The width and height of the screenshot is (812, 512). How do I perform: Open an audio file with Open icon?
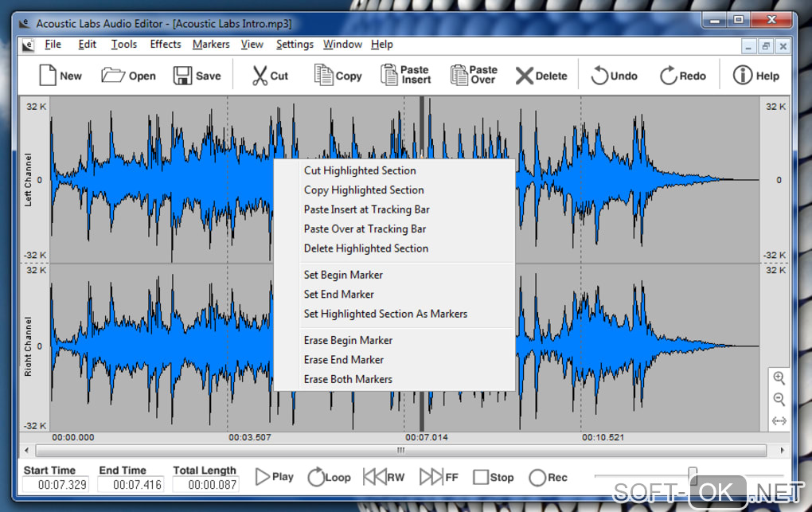(113, 76)
